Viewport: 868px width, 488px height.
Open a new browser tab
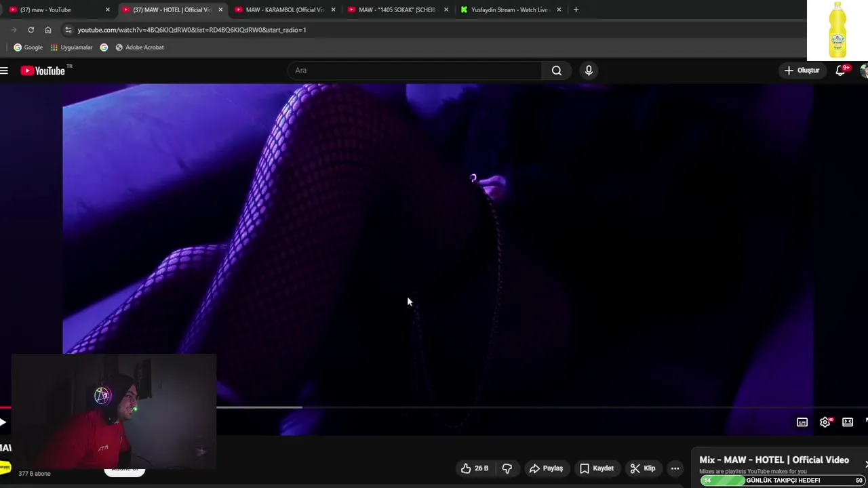pyautogui.click(x=576, y=9)
